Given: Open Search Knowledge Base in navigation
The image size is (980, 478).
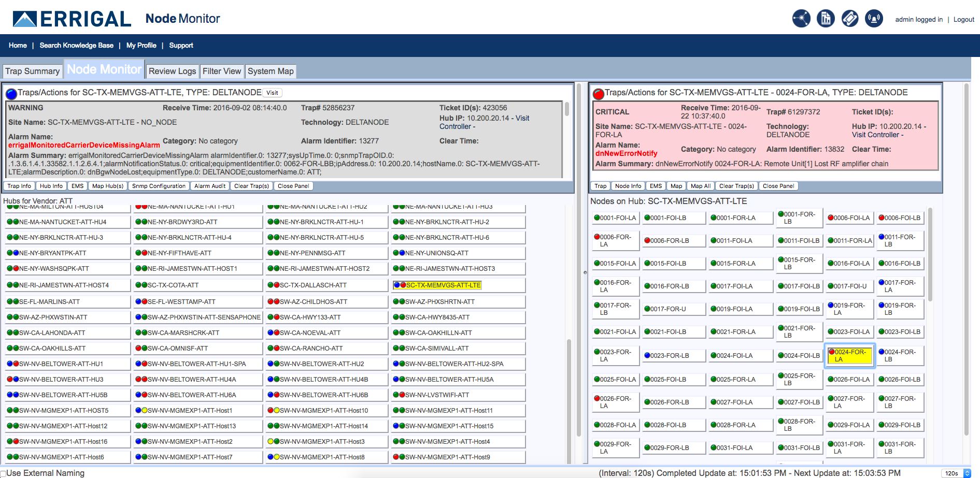Looking at the screenshot, I should point(76,46).
